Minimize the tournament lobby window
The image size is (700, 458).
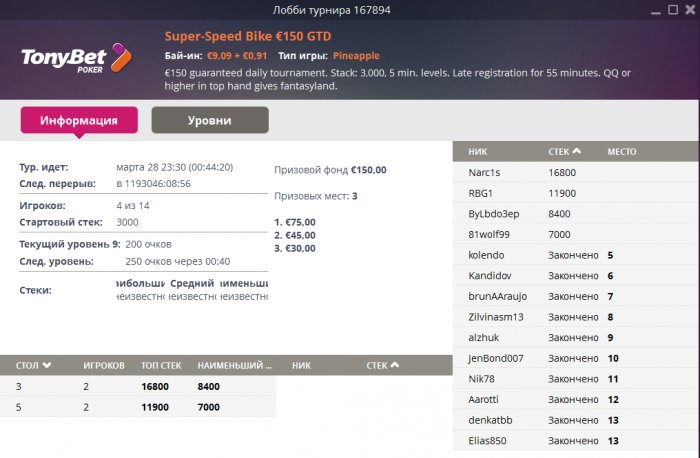(x=655, y=10)
